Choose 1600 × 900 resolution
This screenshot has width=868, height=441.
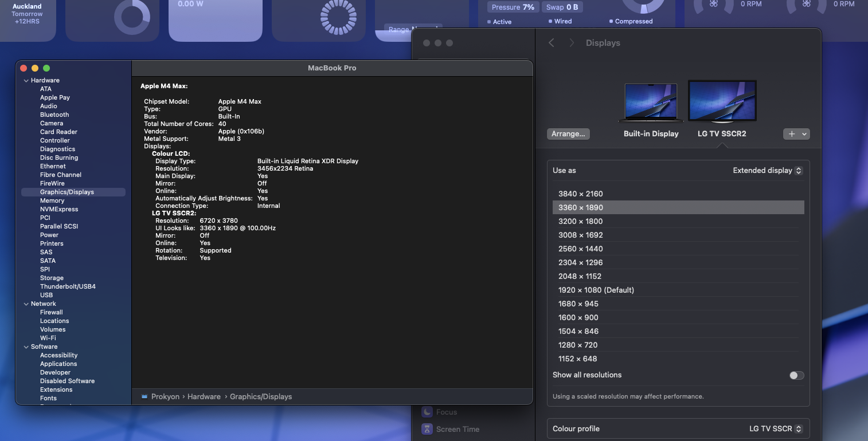coord(678,317)
